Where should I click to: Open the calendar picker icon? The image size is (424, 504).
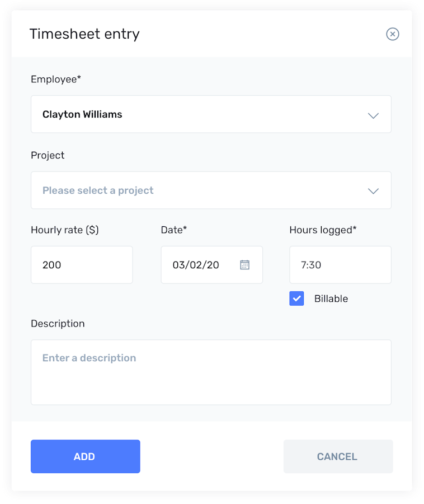[244, 265]
